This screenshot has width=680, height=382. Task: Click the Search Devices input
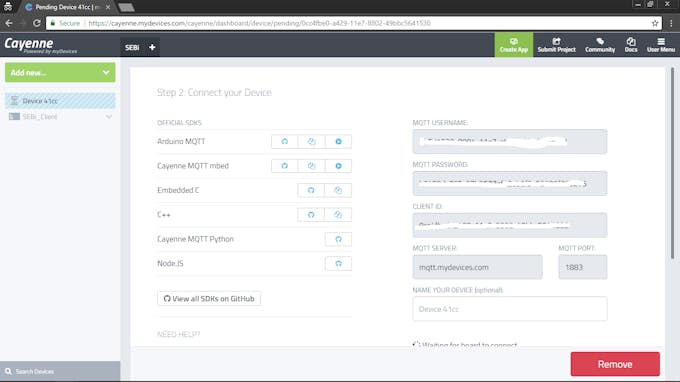pyautogui.click(x=60, y=372)
